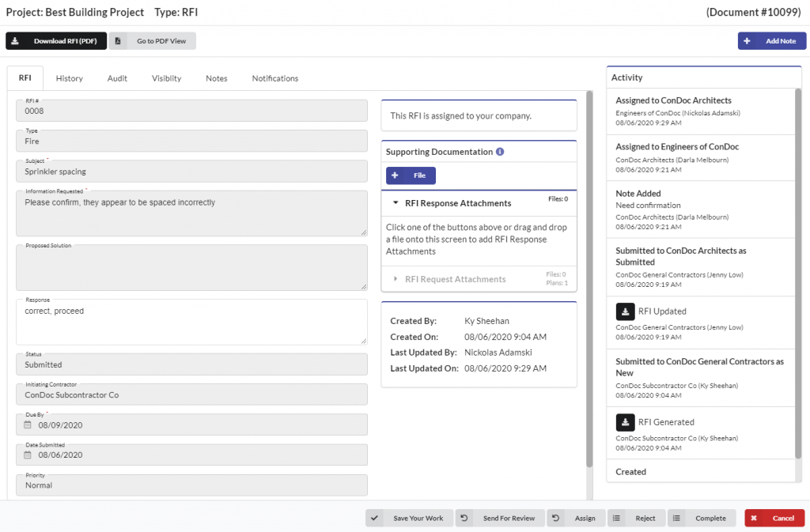Click the plus icon in Add Note button
The width and height of the screenshot is (810, 532).
(747, 41)
